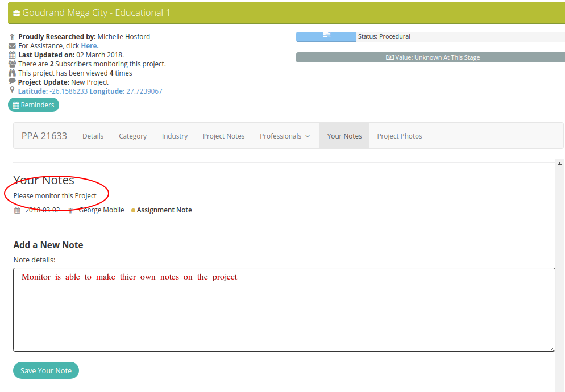The width and height of the screenshot is (565, 392).
Task: Click the subscribers group icon
Action: 13,64
